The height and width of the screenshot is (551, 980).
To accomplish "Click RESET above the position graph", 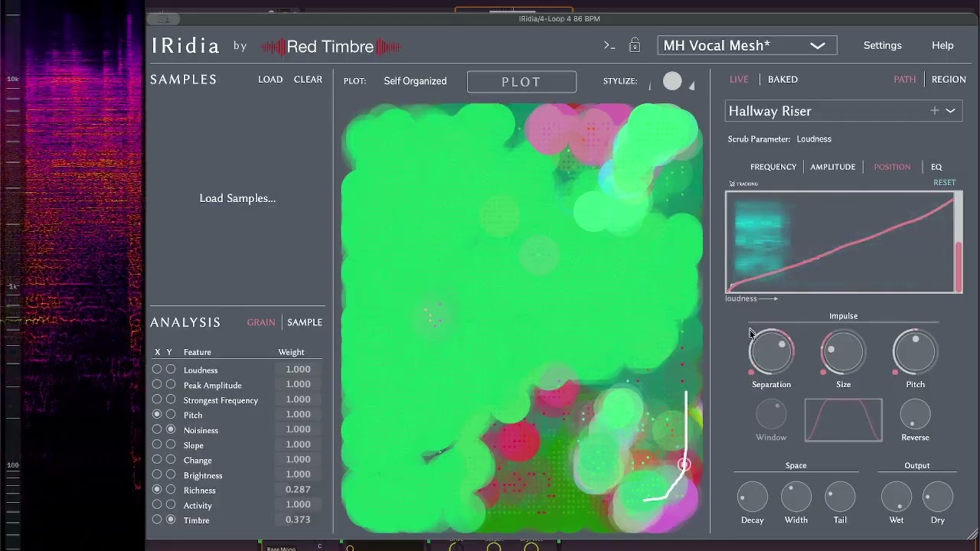I will 944,183.
